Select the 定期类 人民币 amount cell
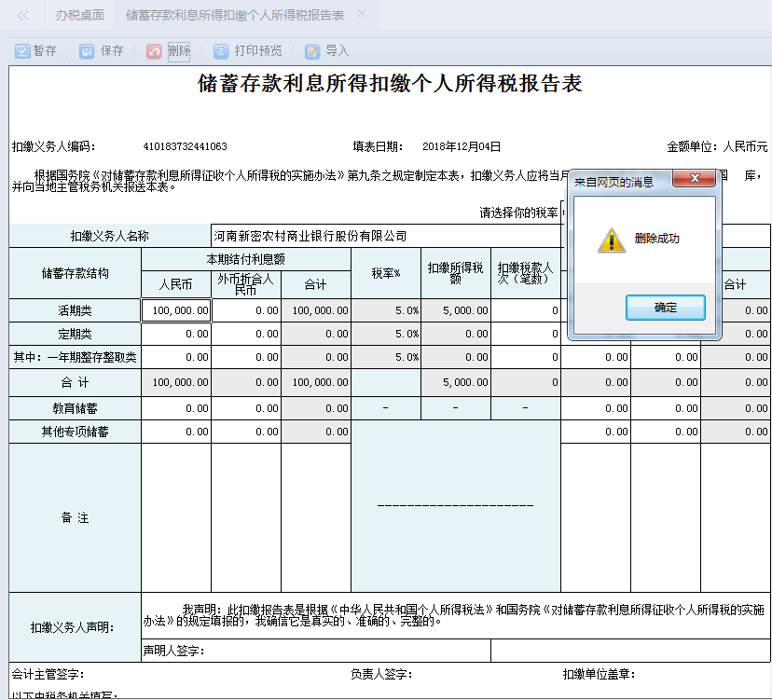This screenshot has width=772, height=700. pyautogui.click(x=173, y=333)
